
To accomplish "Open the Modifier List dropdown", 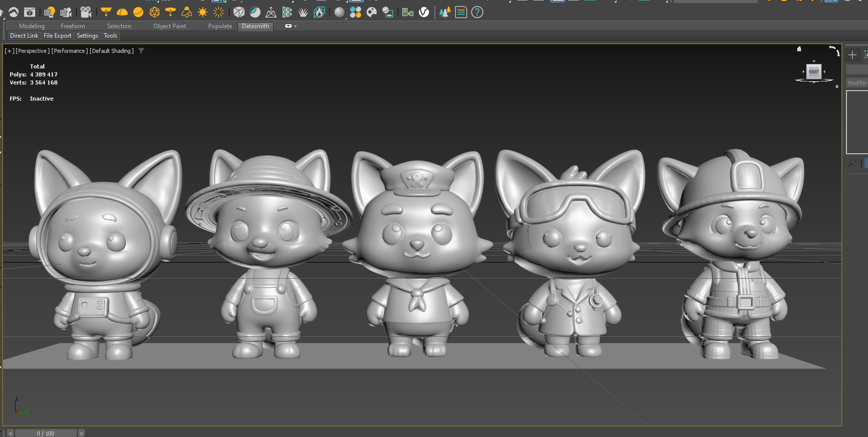I will pyautogui.click(x=857, y=83).
